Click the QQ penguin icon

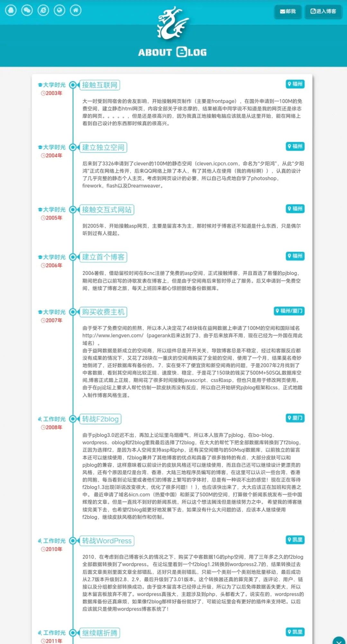11,10
